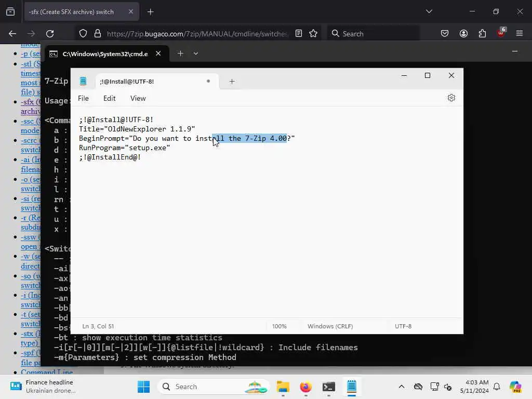Reload the Firefox page
Screen dimensions: 532x399
tap(50, 34)
